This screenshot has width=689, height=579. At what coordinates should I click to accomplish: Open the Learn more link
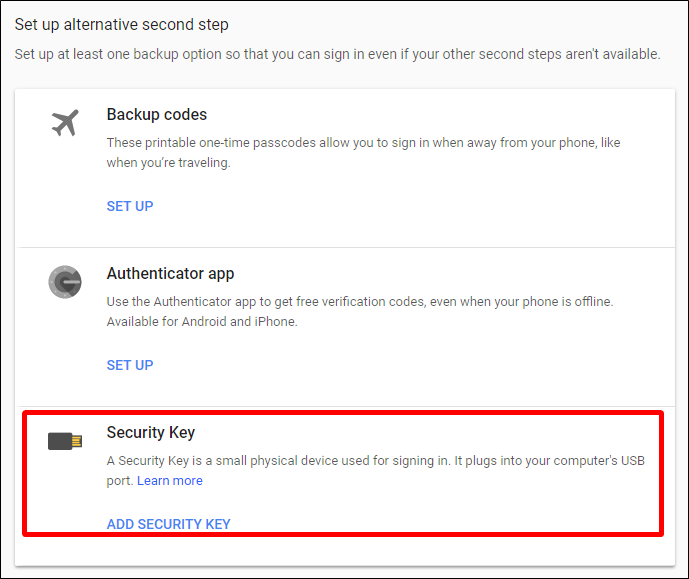point(170,481)
